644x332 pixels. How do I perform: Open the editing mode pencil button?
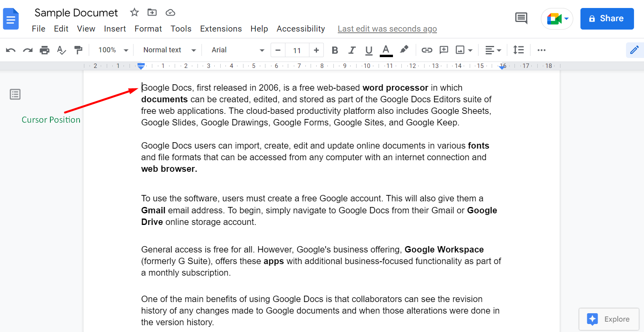tap(634, 50)
